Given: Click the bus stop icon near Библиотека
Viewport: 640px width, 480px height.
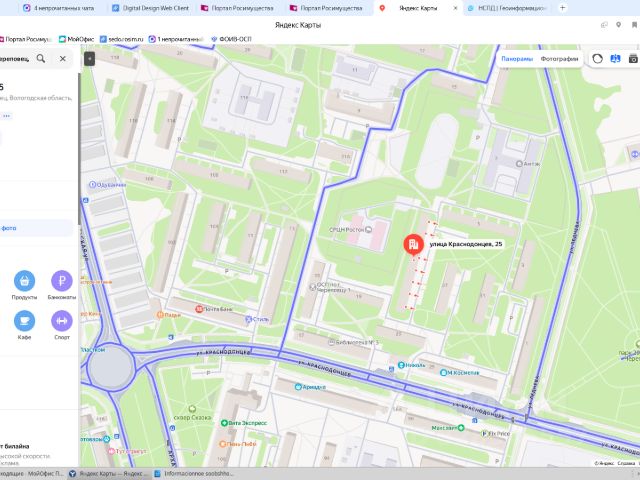Looking at the screenshot, I should 392,369.
